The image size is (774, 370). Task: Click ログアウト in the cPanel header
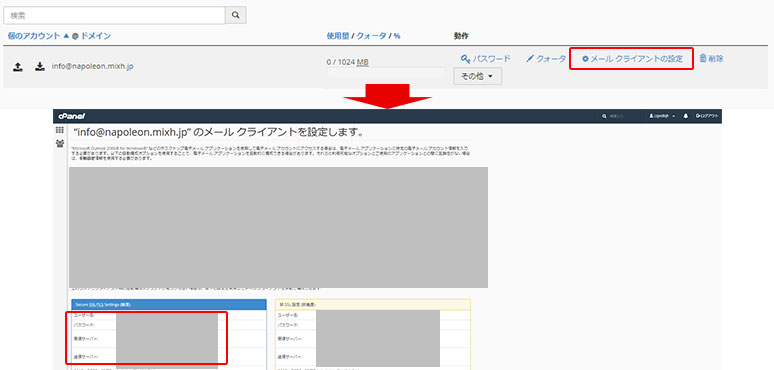click(707, 116)
